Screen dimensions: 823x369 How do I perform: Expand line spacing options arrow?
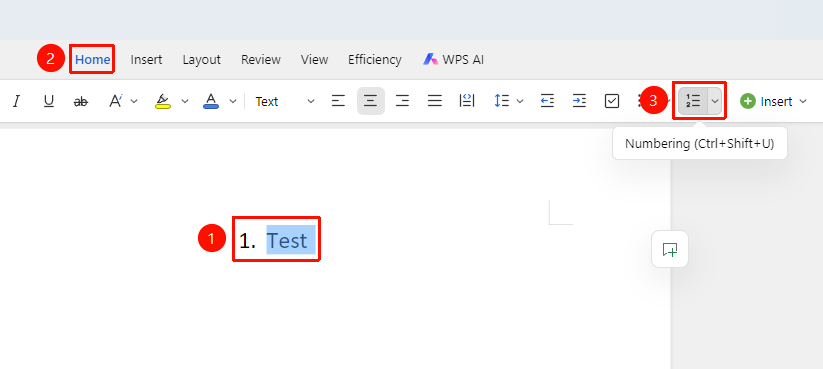pos(520,101)
